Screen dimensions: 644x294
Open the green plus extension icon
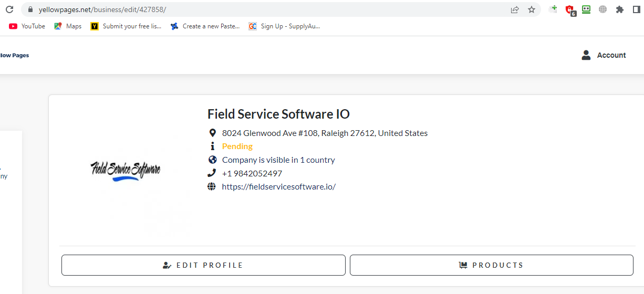point(553,9)
